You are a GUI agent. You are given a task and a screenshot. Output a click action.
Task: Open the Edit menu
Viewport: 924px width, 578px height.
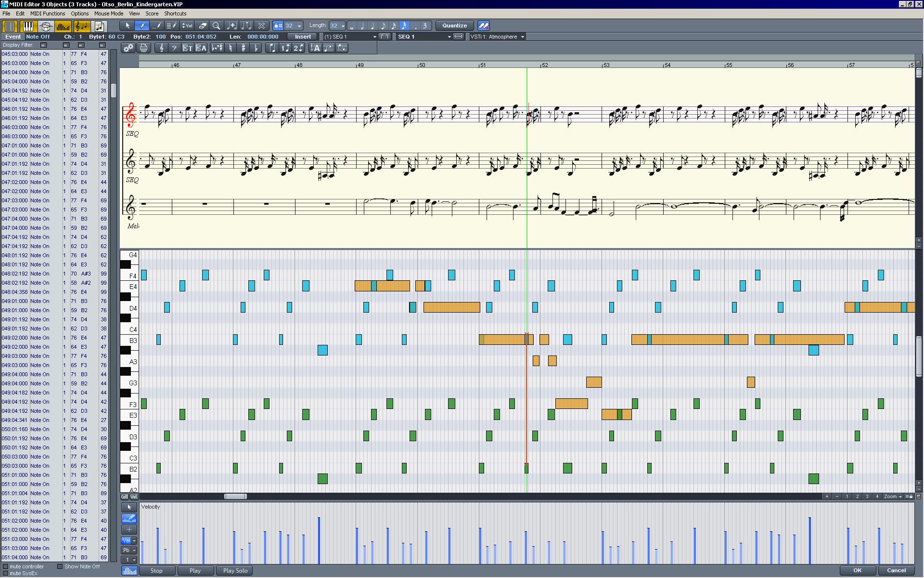point(20,13)
